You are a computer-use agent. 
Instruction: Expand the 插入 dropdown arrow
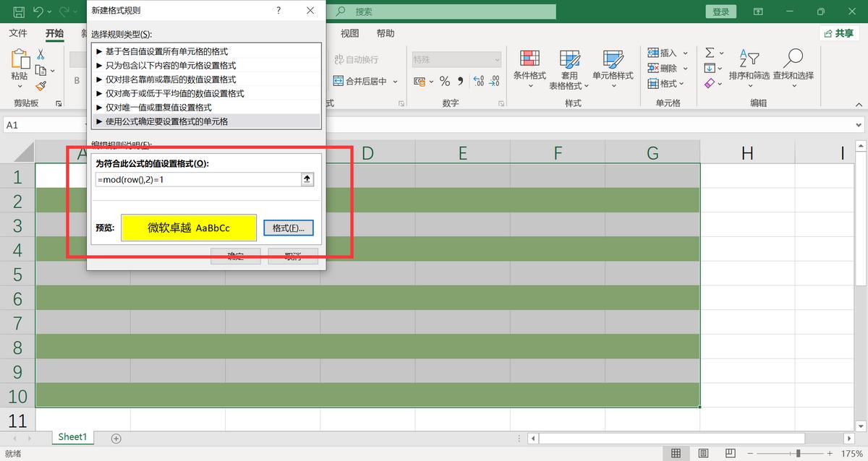(685, 53)
